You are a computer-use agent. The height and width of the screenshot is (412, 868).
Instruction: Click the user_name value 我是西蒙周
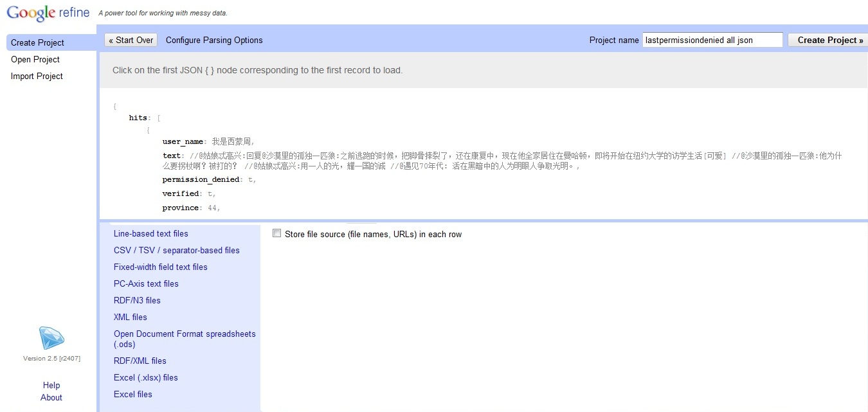[x=231, y=141]
